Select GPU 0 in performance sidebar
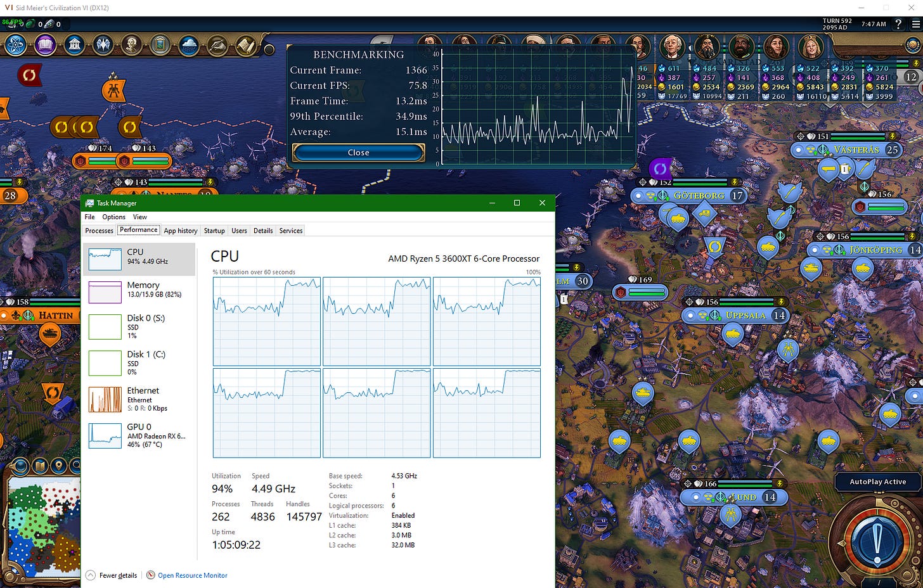This screenshot has width=923, height=588. pos(139,435)
